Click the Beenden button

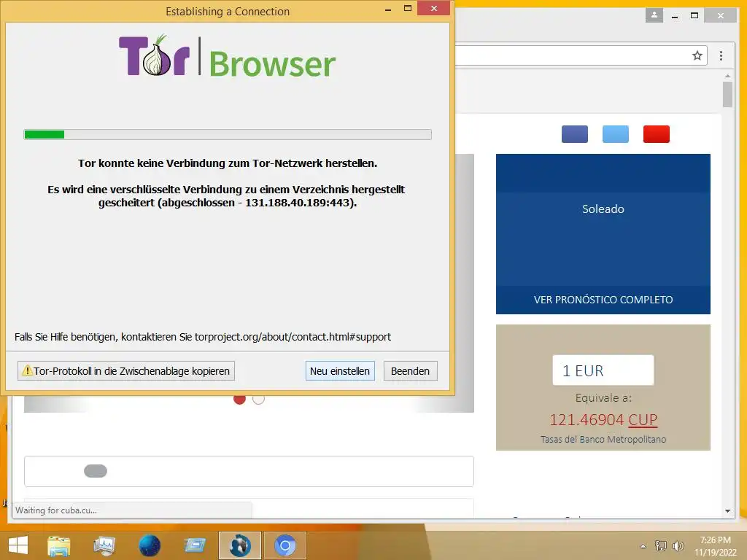pyautogui.click(x=410, y=371)
